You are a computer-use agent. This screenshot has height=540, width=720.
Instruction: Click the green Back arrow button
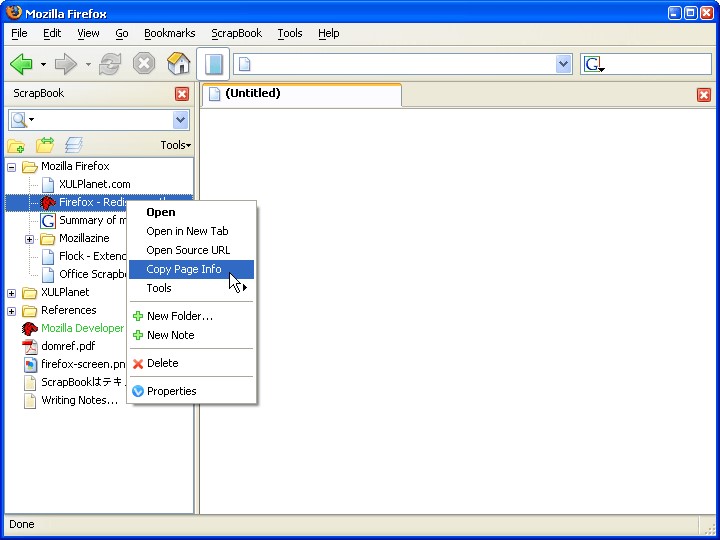click(21, 65)
